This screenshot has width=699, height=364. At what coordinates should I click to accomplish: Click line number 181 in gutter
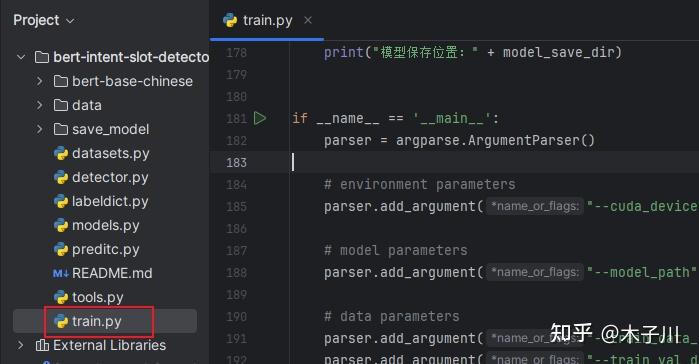coord(236,119)
